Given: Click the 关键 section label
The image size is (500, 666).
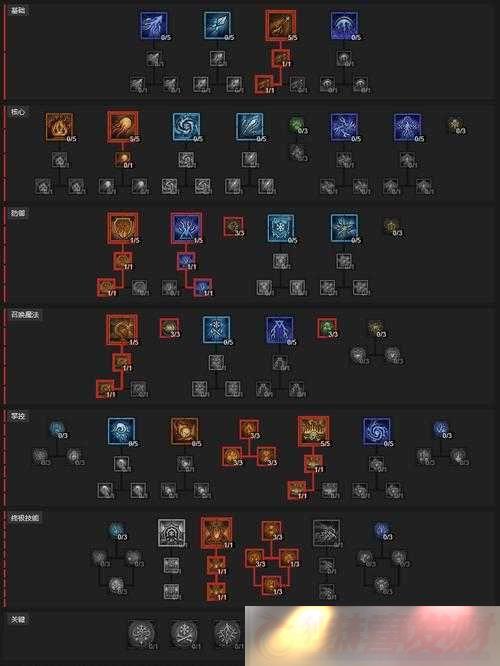Looking at the screenshot, I should pyautogui.click(x=18, y=620).
